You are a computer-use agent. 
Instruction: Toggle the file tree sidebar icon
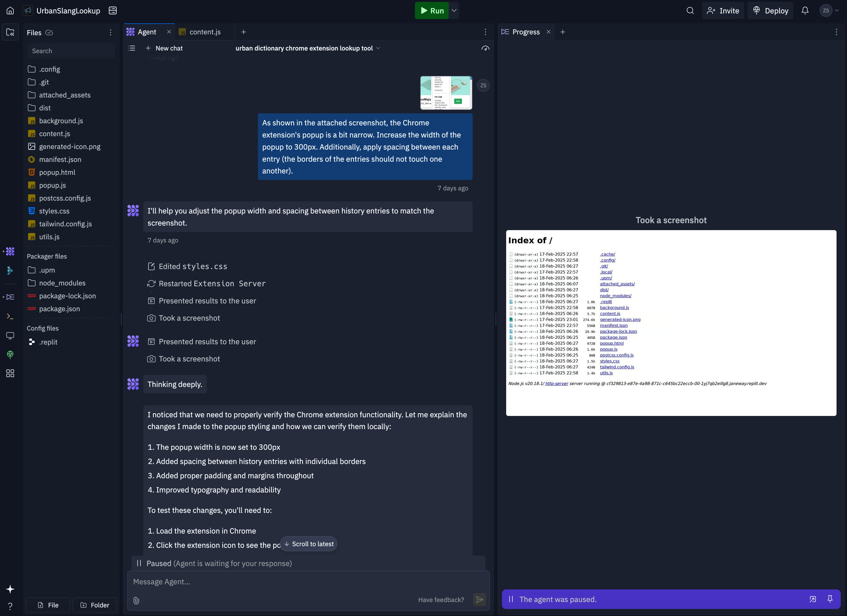(x=10, y=32)
